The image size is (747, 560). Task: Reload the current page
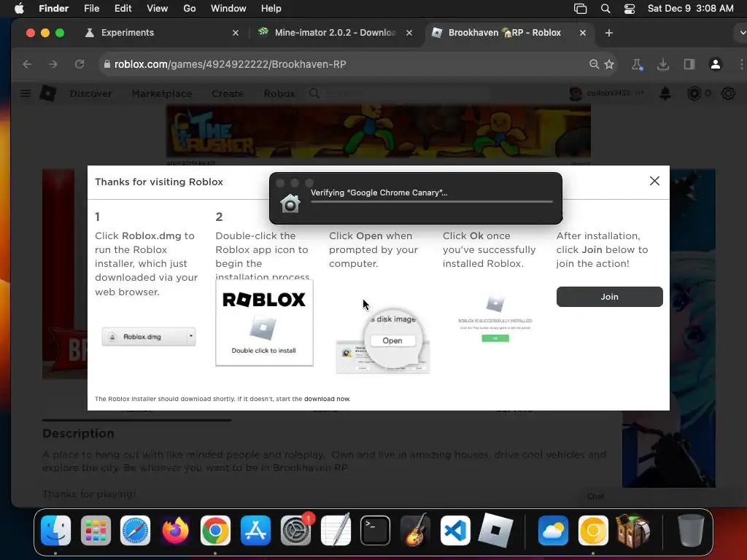pos(80,64)
